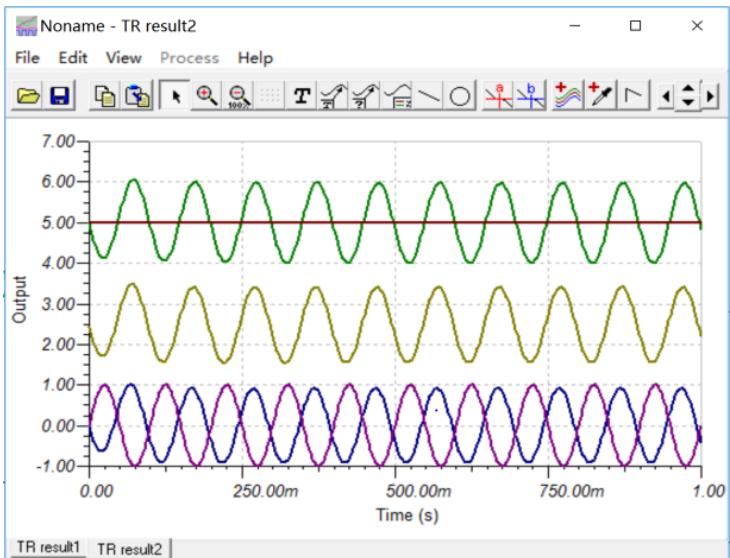
Task: Click the left arrow in the toolbar scroller
Action: pos(665,96)
